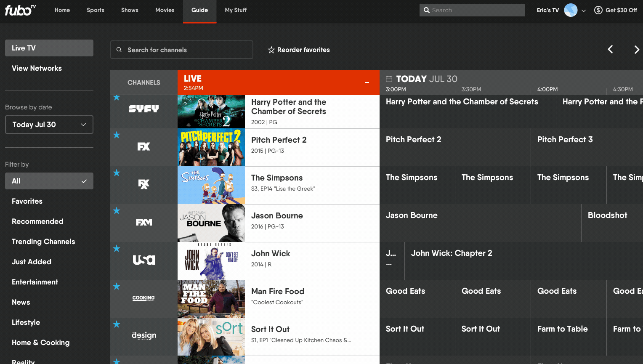643x364 pixels.
Task: Click the dollar coin offer icon
Action: coord(598,10)
